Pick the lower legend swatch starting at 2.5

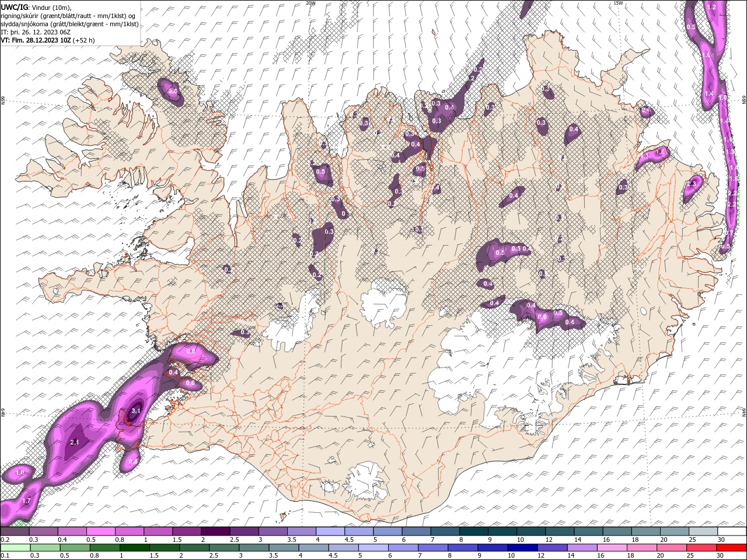(x=224, y=548)
